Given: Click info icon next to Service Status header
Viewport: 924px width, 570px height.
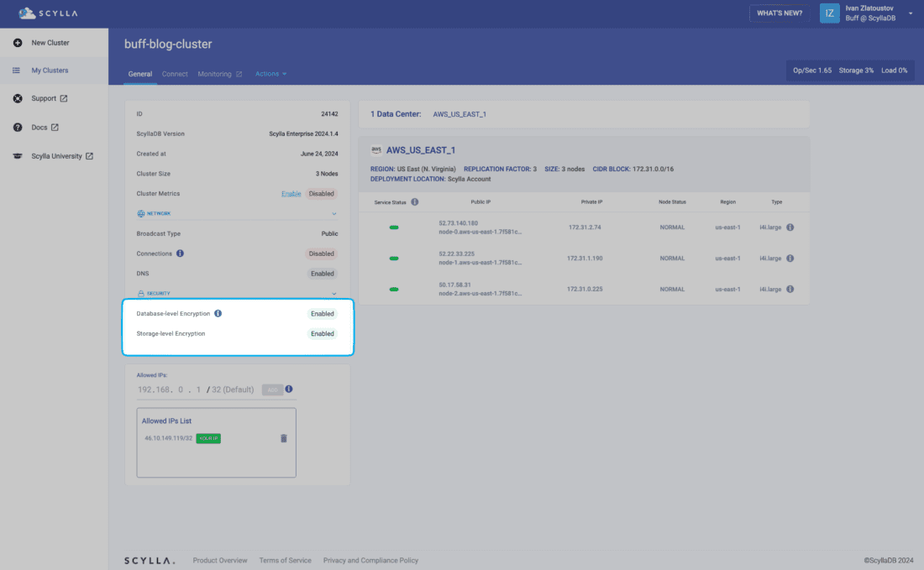Looking at the screenshot, I should 415,202.
